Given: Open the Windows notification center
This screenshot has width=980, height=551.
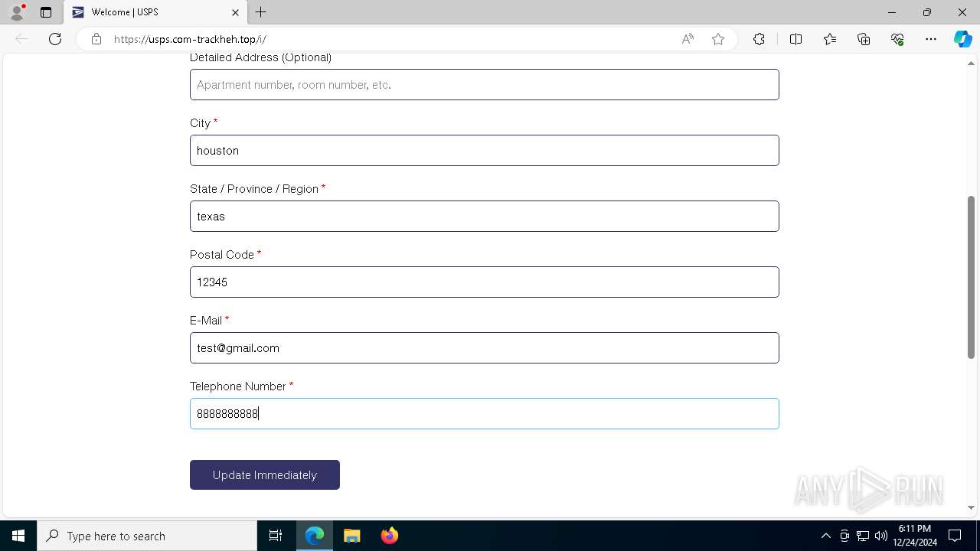Looking at the screenshot, I should click(955, 536).
